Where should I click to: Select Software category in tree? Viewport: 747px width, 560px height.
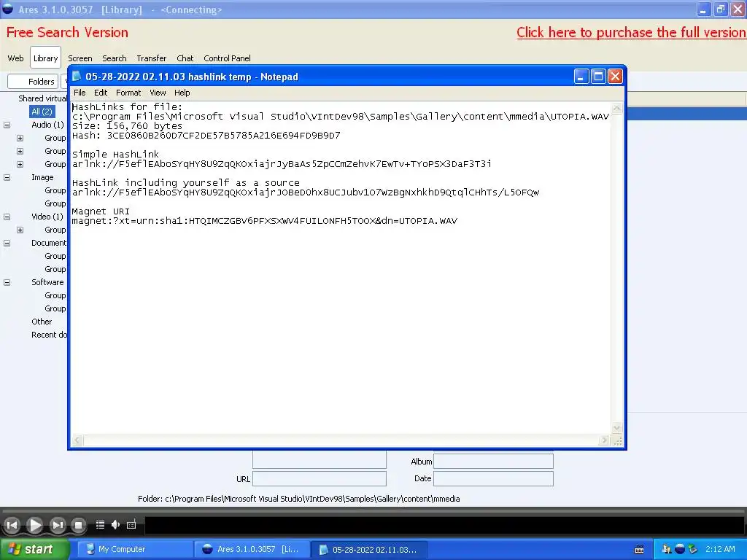coord(47,282)
